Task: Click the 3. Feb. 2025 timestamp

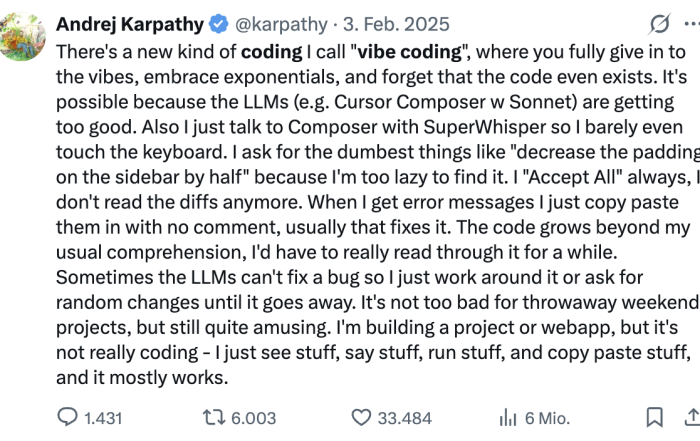Action: (396, 23)
